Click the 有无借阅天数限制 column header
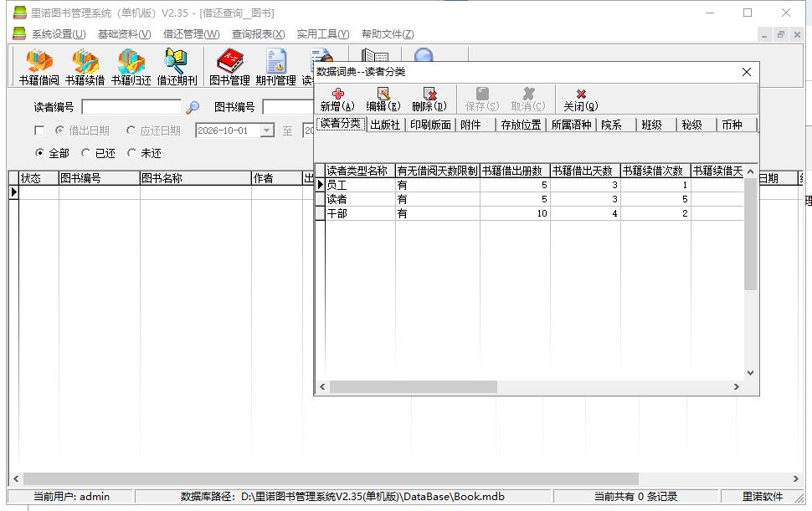 tap(438, 171)
